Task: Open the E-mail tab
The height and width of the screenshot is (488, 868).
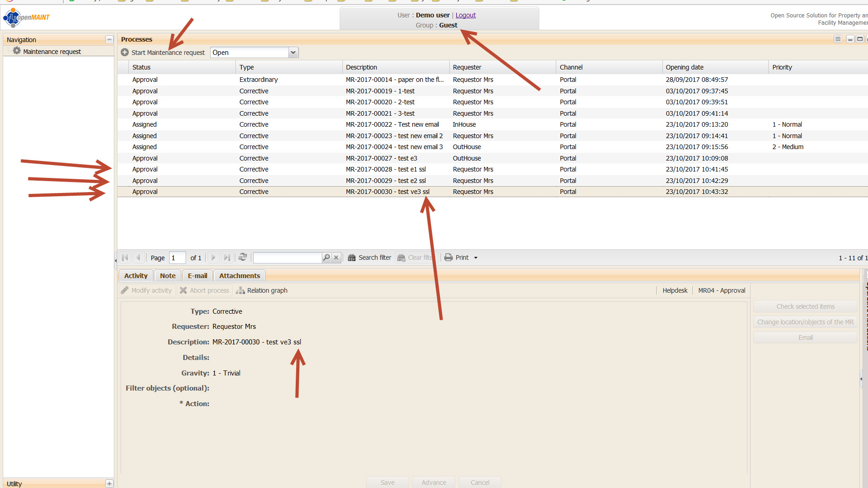Action: tap(197, 276)
